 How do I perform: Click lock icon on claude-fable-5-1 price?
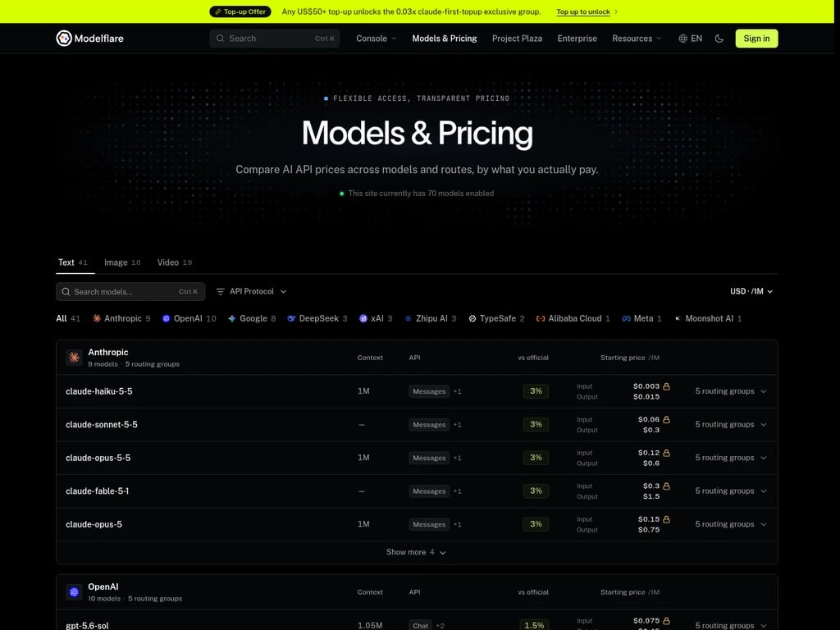point(666,486)
